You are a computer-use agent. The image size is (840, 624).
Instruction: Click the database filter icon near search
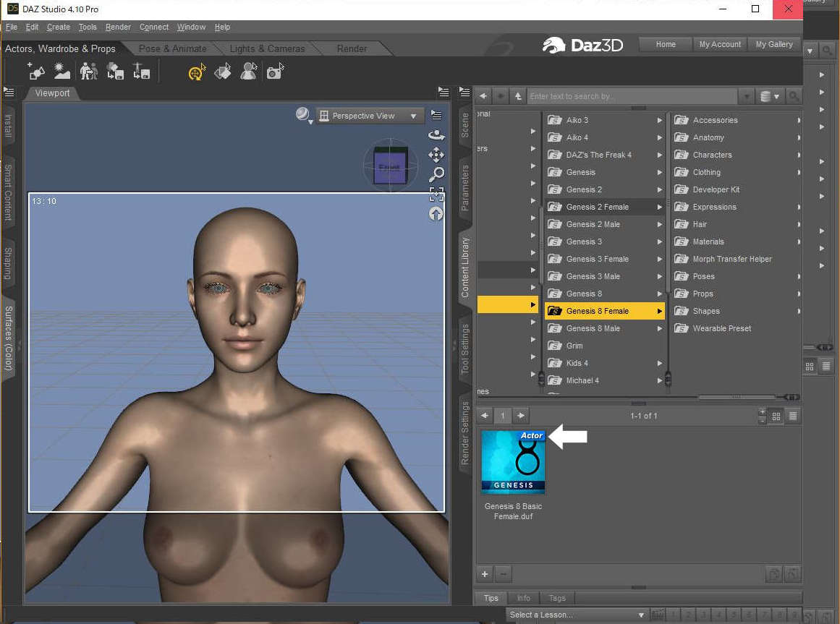pyautogui.click(x=769, y=96)
